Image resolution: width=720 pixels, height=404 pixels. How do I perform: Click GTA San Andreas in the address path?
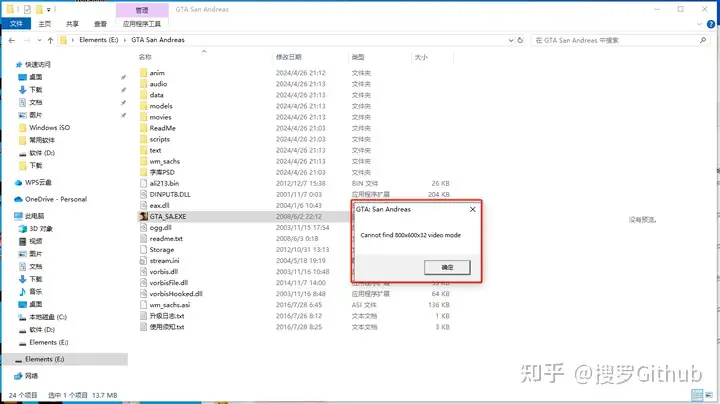(x=158, y=40)
